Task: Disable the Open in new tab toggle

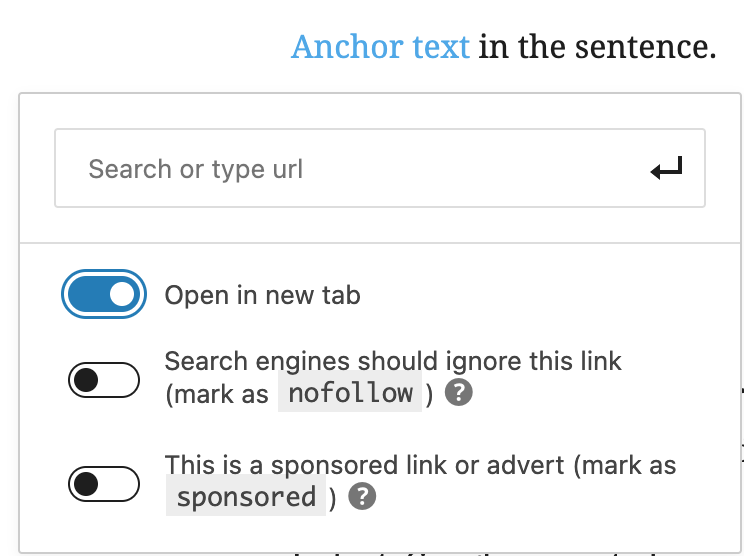Action: [x=104, y=295]
